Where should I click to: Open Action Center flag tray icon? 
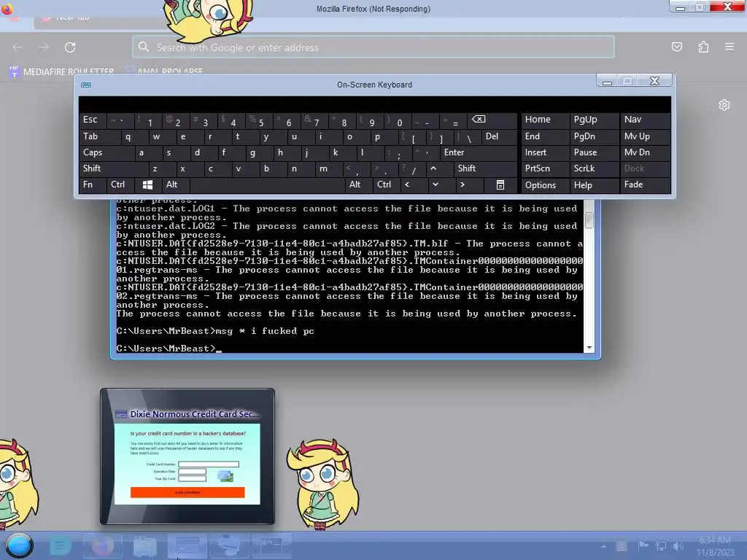[x=643, y=545]
